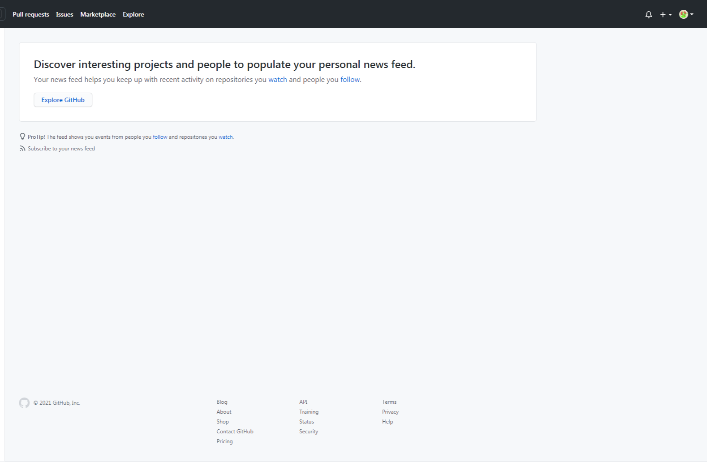707x462 pixels.
Task: Open the Terms footer link
Action: click(x=389, y=402)
